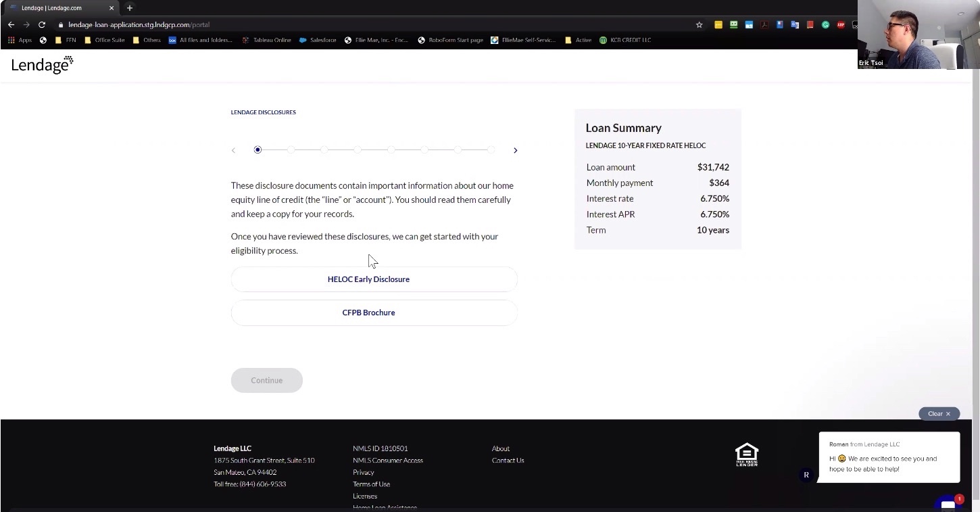Open the Grammarly extension icon
Image resolution: width=980 pixels, height=512 pixels.
(825, 24)
